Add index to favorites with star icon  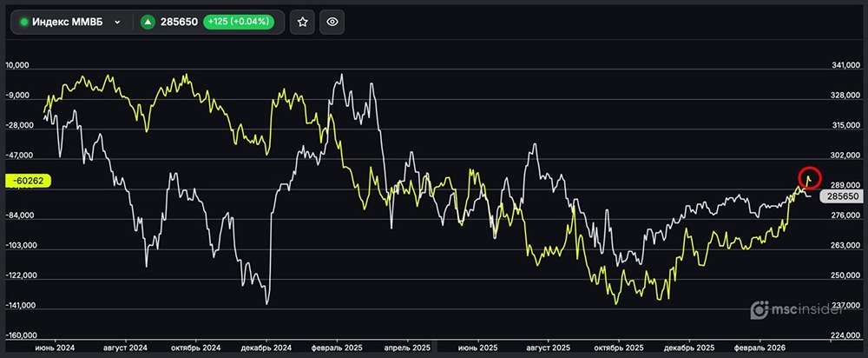(x=302, y=23)
